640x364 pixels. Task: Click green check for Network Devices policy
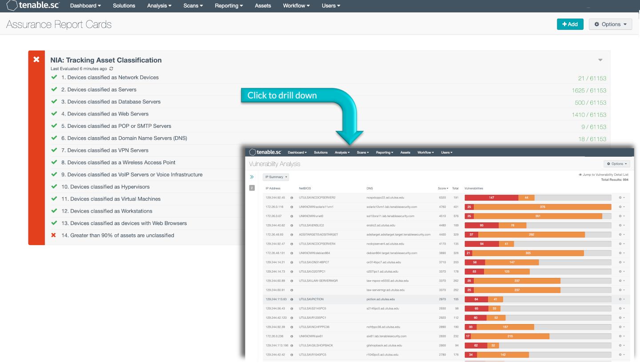[x=54, y=77]
